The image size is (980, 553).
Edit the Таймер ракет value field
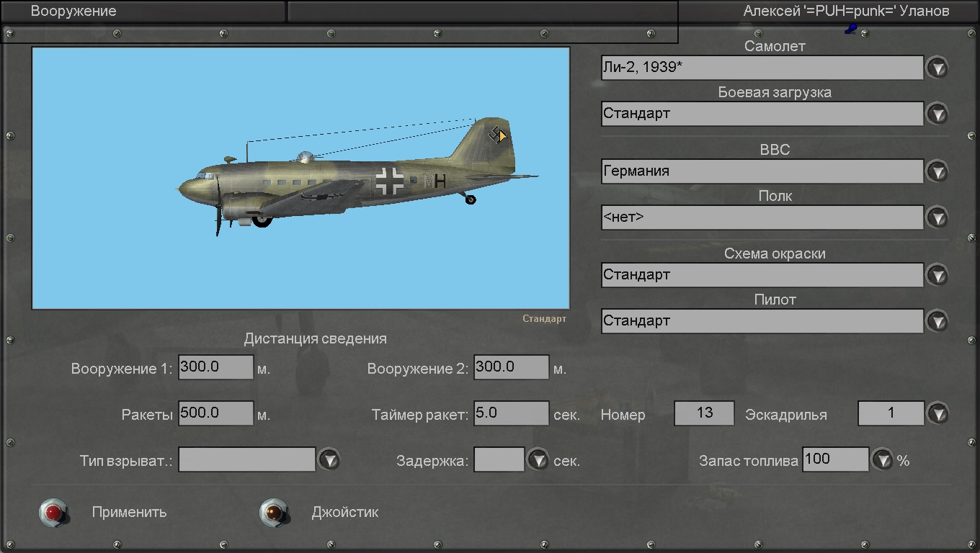(512, 413)
